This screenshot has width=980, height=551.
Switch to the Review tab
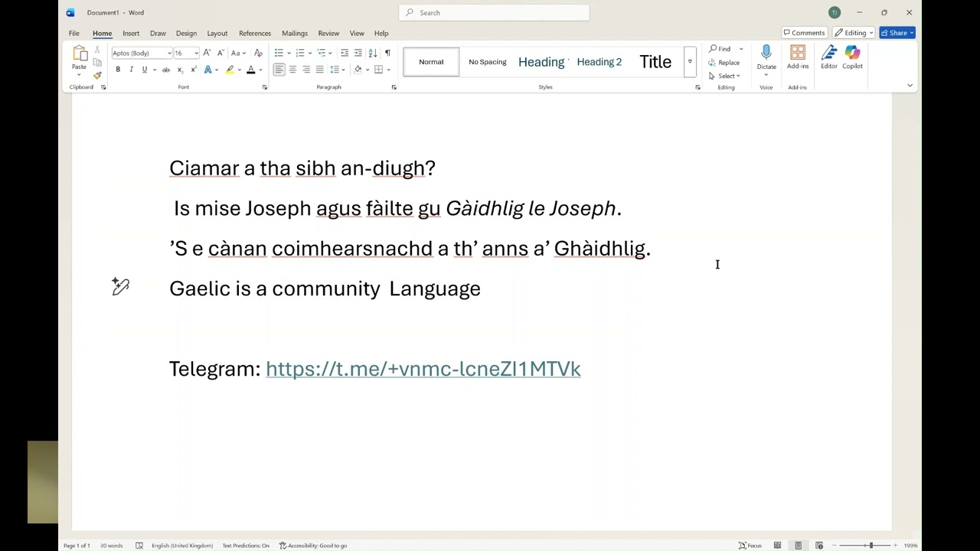[x=328, y=33]
